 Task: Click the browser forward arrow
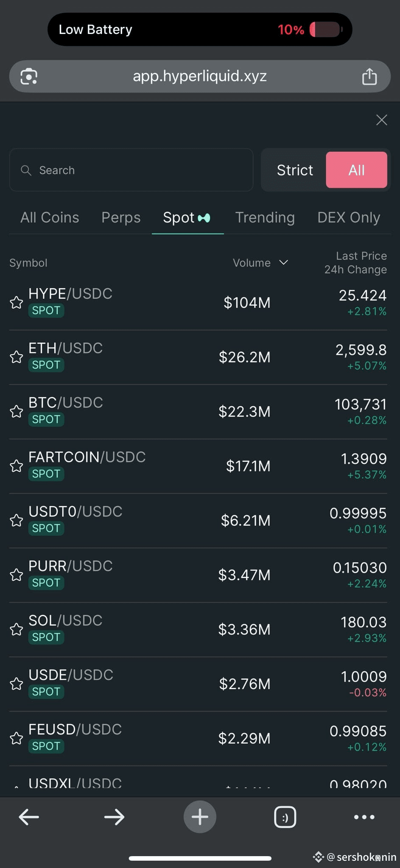coord(115,817)
